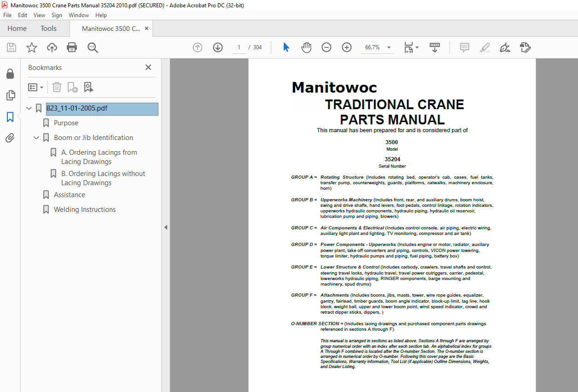
Task: Click the Manitowoc logo title text
Action: click(x=334, y=88)
